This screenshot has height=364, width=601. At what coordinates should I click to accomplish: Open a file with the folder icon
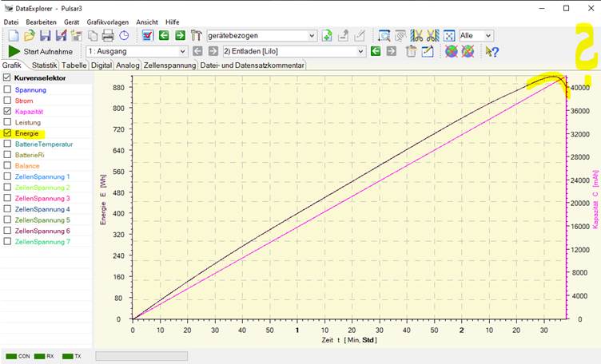[x=30, y=36]
